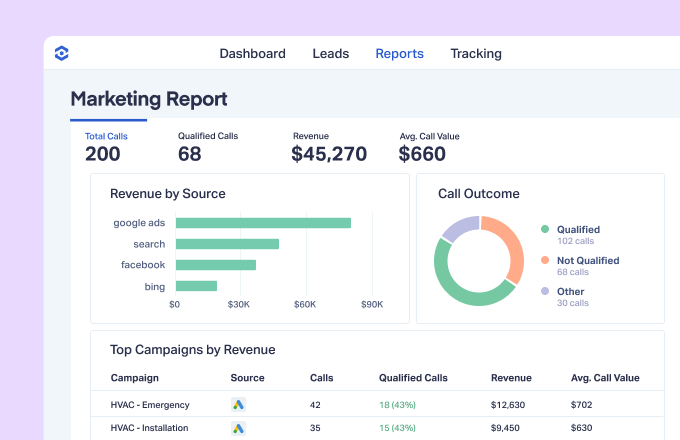Click the HVAC - Emergency campaign name
Image resolution: width=680 pixels, height=440 pixels.
coord(150,405)
